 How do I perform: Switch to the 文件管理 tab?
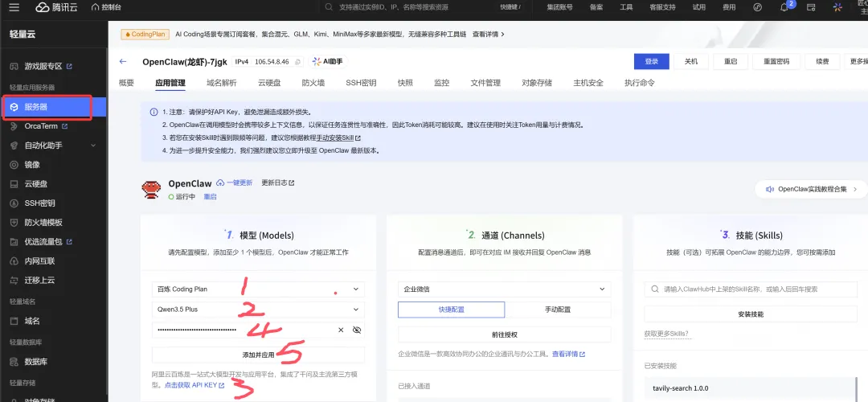[x=485, y=83]
